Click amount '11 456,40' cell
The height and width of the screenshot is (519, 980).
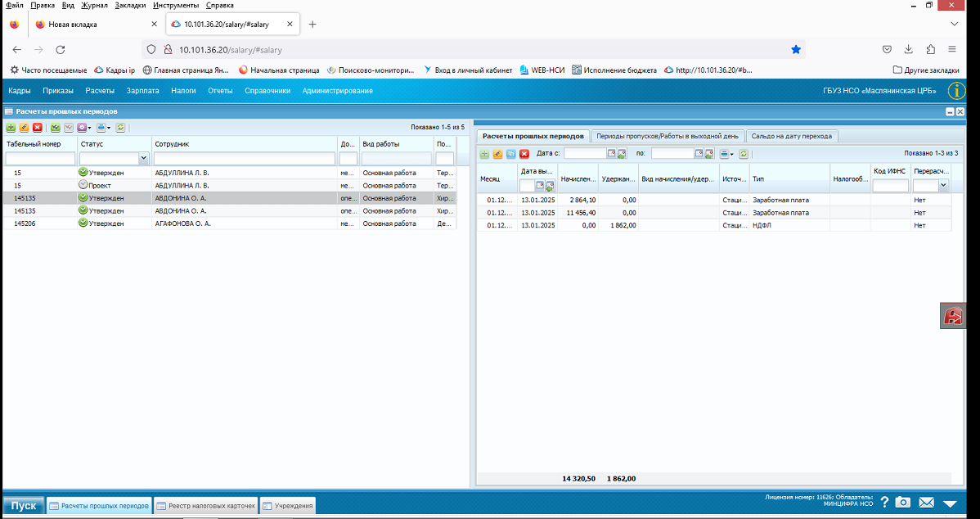(x=578, y=213)
